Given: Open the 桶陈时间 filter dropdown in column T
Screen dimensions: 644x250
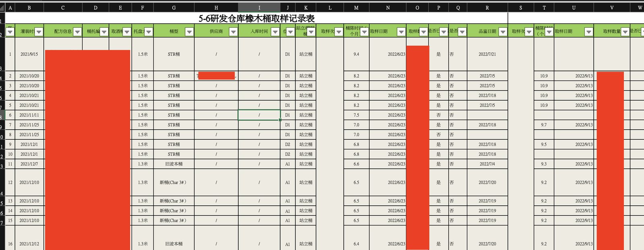Looking at the screenshot, I should point(549,32).
